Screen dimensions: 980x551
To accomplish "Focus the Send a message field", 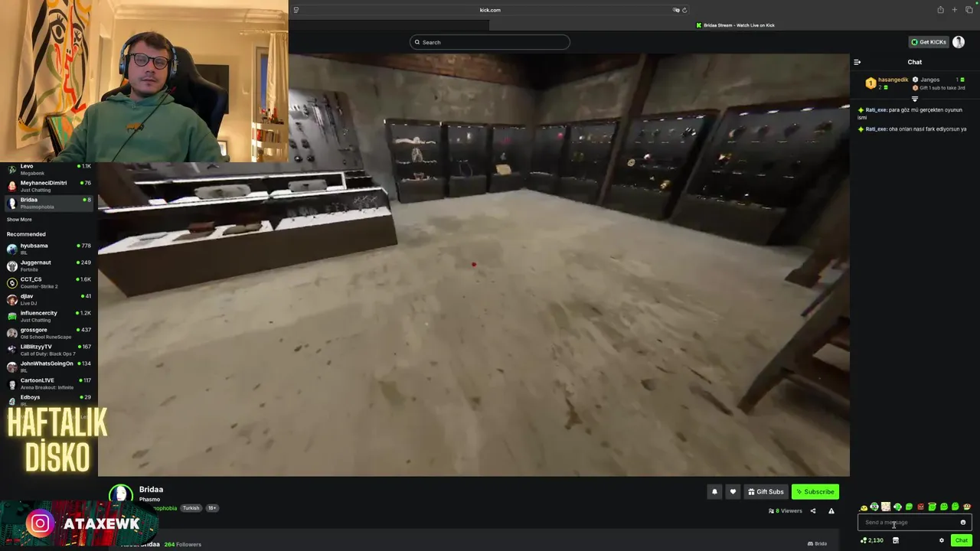I will pos(914,522).
